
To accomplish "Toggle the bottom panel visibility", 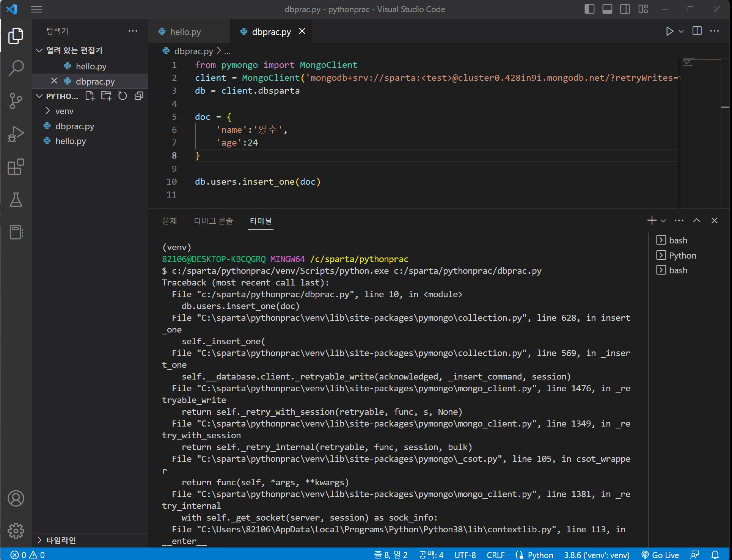I will (607, 9).
